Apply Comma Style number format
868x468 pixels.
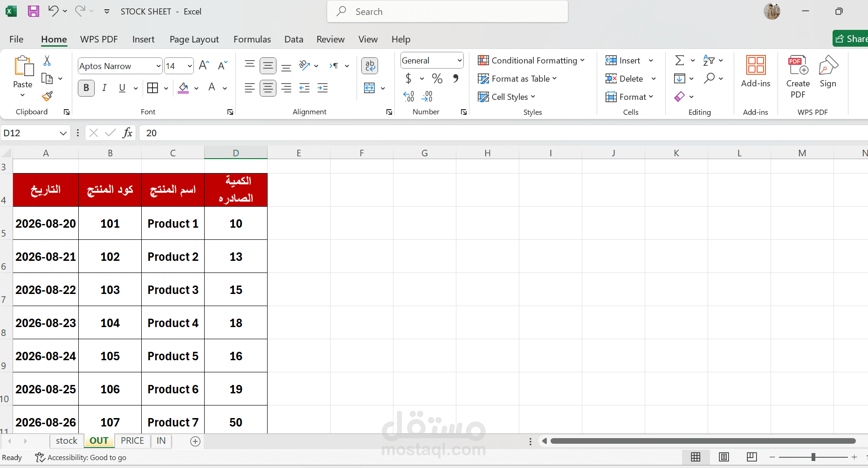(x=456, y=78)
